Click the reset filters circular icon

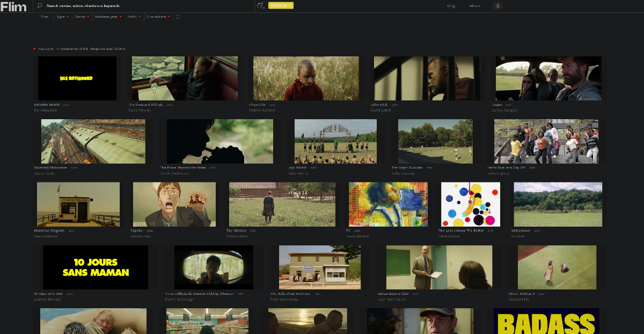click(178, 17)
